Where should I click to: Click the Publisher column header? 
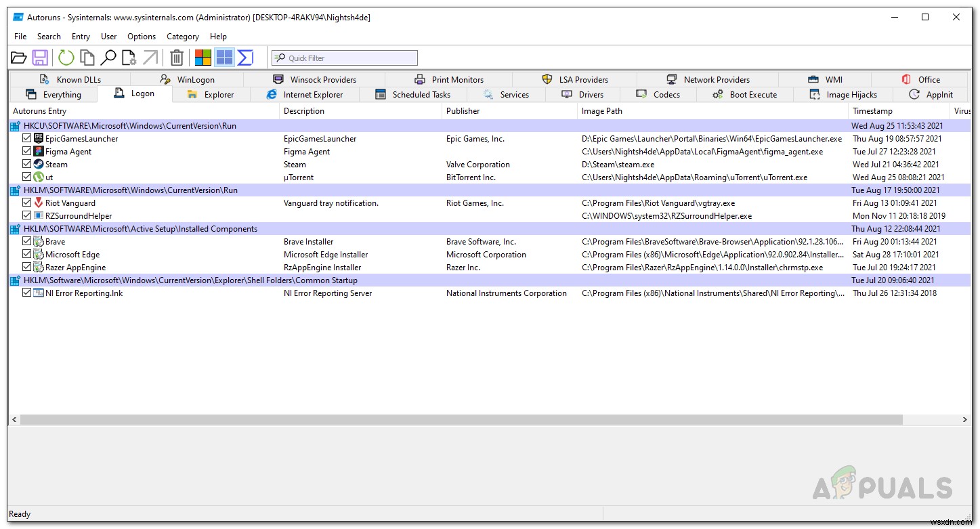pos(463,111)
